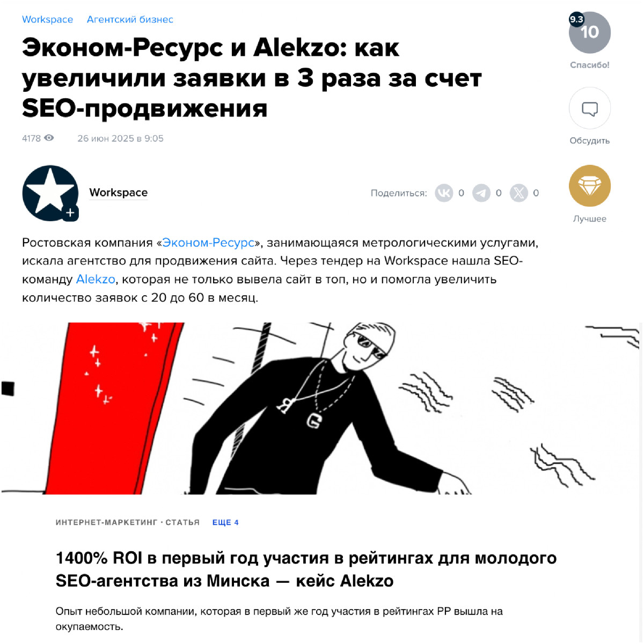Share the article on X (Twitter)
644x644 pixels.
click(x=518, y=193)
